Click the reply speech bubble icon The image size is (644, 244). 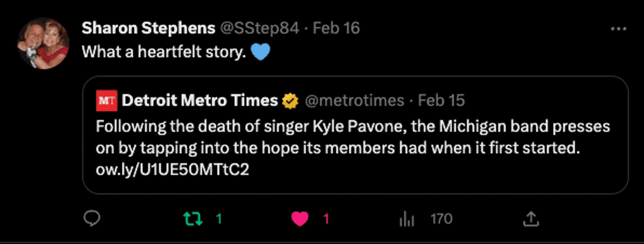point(92,218)
